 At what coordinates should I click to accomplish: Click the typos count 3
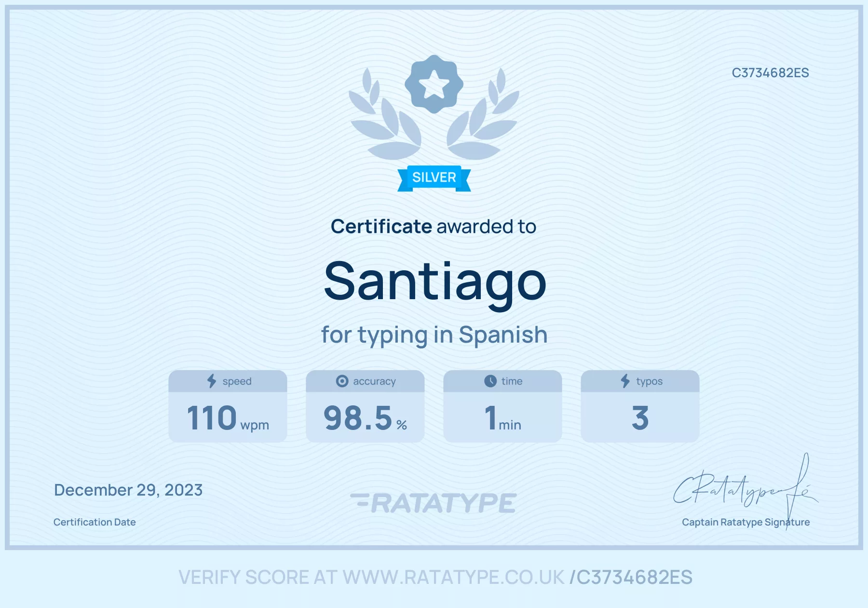click(640, 418)
